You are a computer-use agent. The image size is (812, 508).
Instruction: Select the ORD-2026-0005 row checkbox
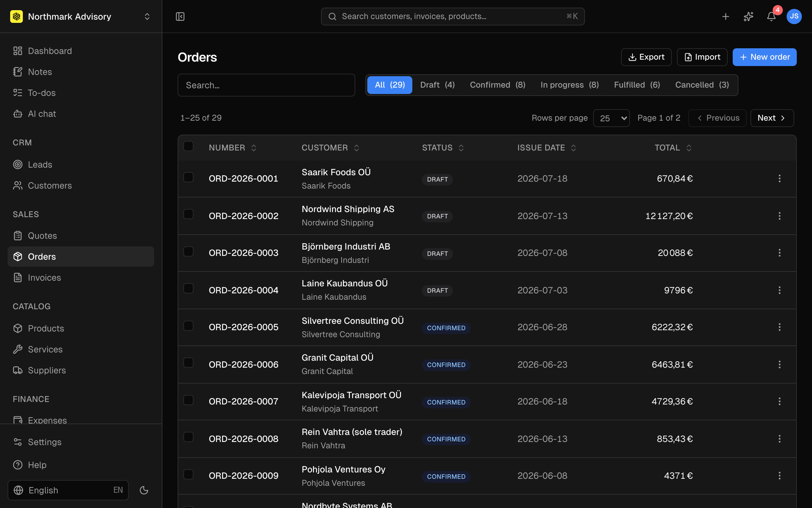pyautogui.click(x=189, y=325)
